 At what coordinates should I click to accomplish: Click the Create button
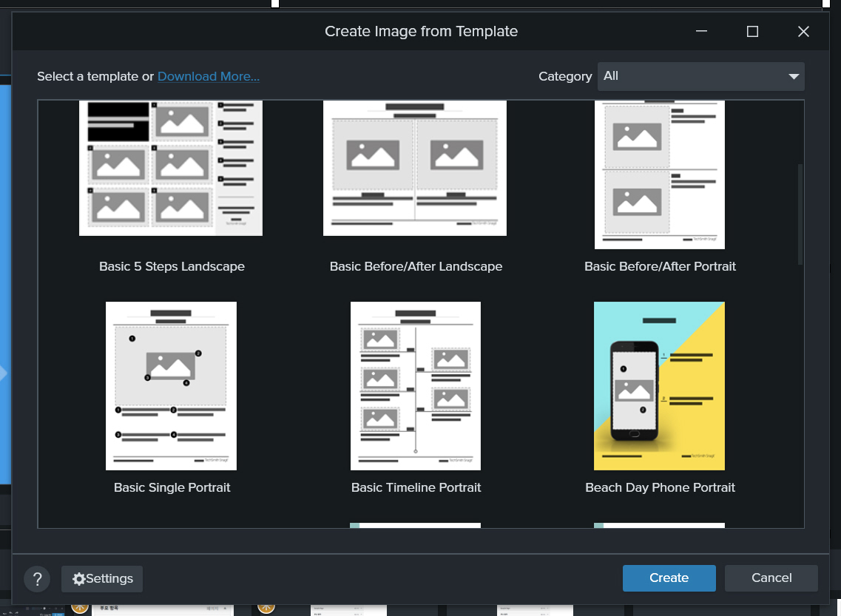tap(669, 578)
